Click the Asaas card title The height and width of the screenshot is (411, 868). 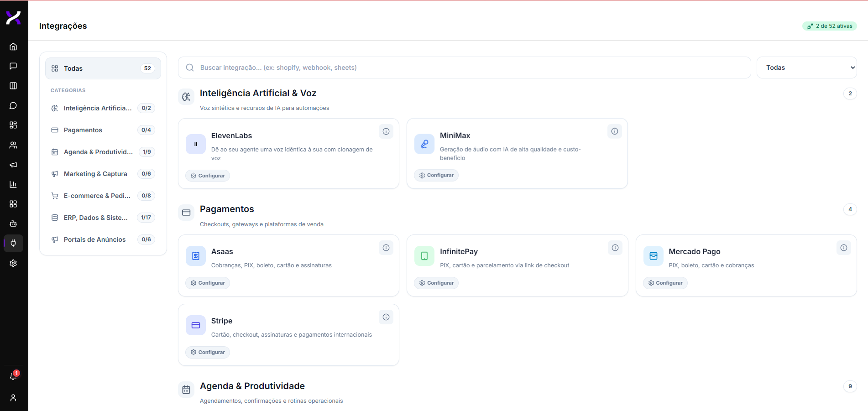click(x=222, y=251)
